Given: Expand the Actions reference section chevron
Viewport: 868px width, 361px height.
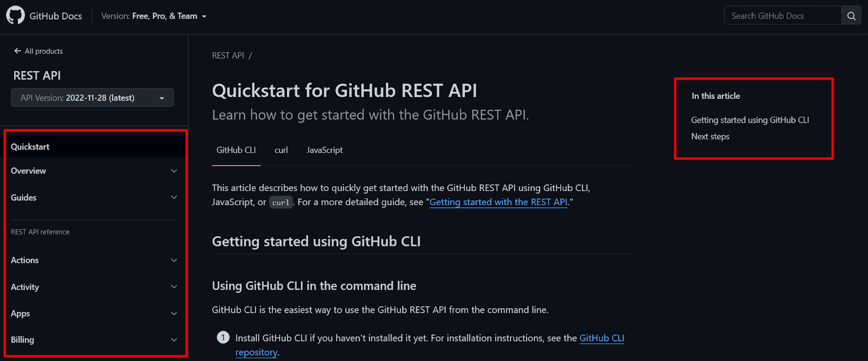Looking at the screenshot, I should click(x=174, y=261).
